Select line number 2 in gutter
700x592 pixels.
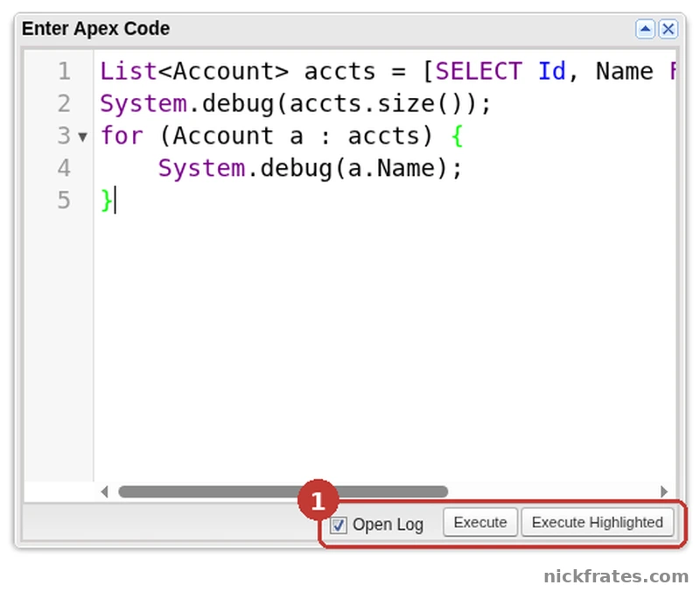point(64,103)
